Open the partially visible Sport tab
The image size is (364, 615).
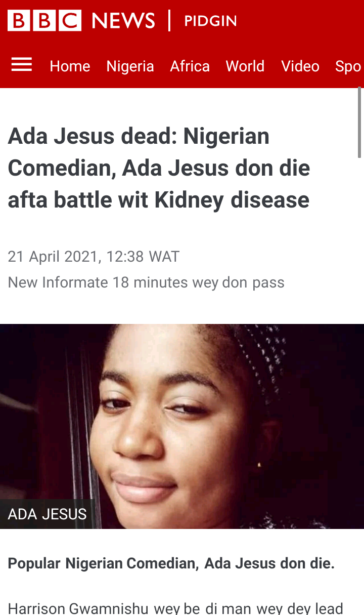tap(349, 66)
